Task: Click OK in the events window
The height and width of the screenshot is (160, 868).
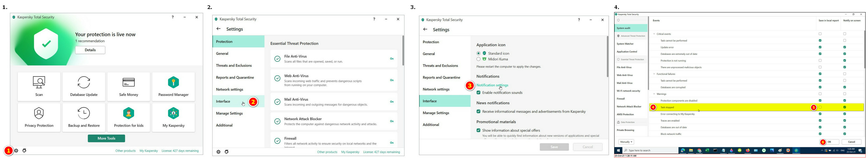Action: pos(830,142)
